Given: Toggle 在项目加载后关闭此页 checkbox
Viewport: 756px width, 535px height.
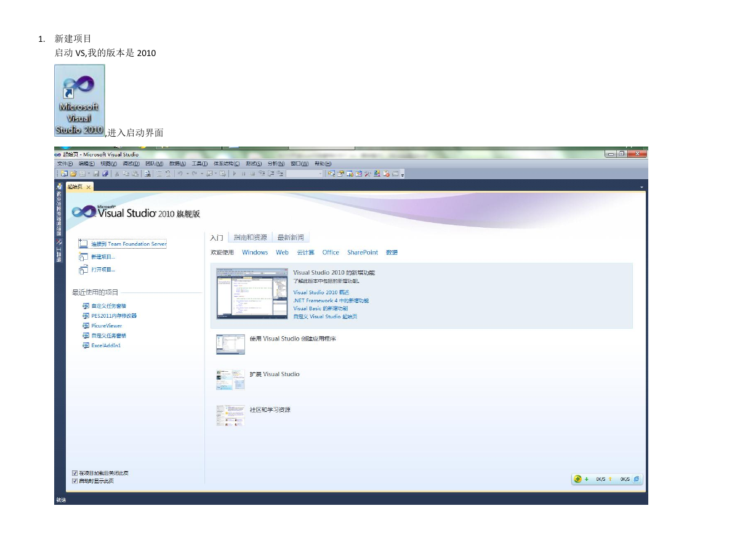Looking at the screenshot, I should pos(75,473).
